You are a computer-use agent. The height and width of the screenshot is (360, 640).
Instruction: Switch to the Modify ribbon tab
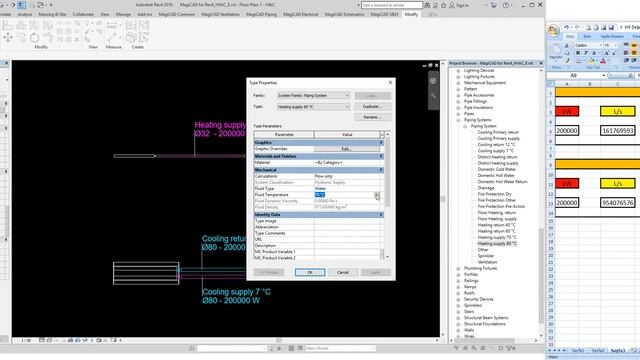tap(411, 14)
